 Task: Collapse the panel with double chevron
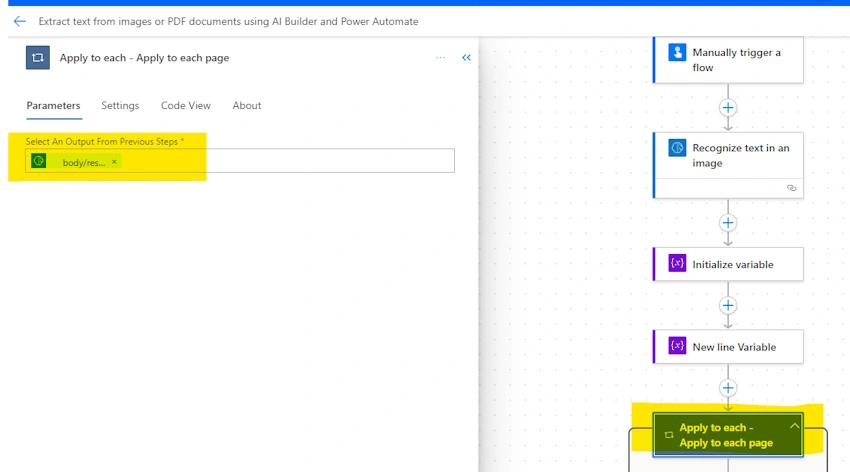point(466,57)
